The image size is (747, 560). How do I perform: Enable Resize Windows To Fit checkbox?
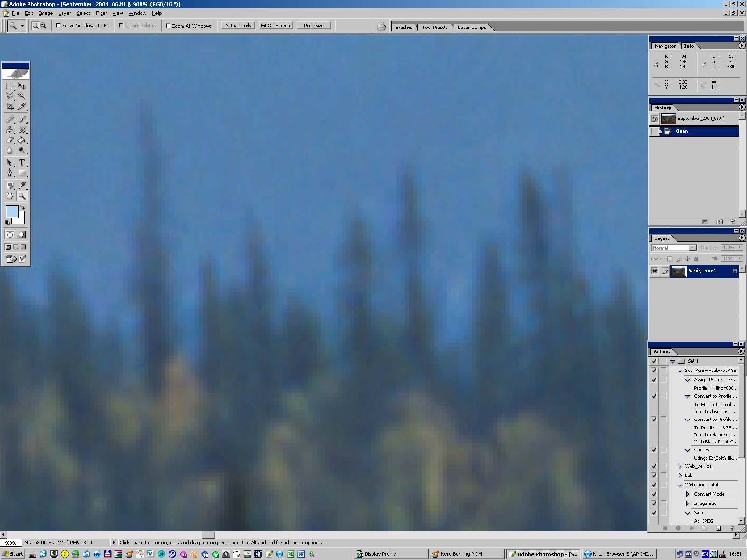[58, 26]
